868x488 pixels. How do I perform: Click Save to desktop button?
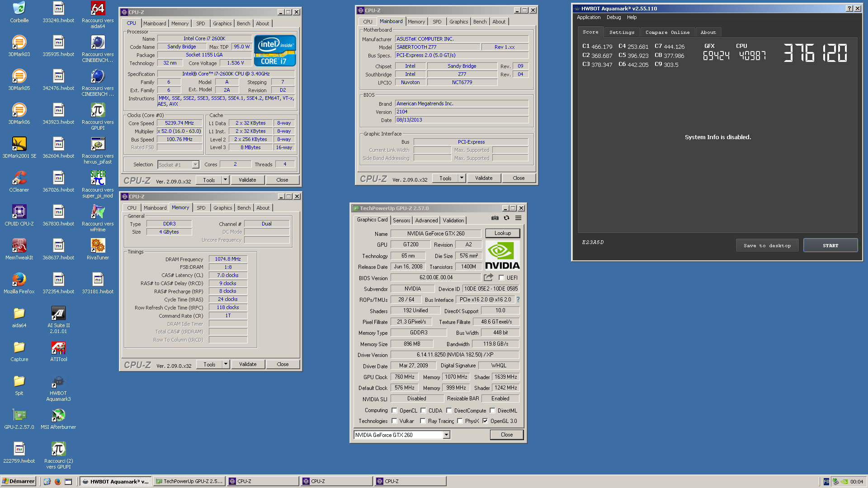coord(767,245)
